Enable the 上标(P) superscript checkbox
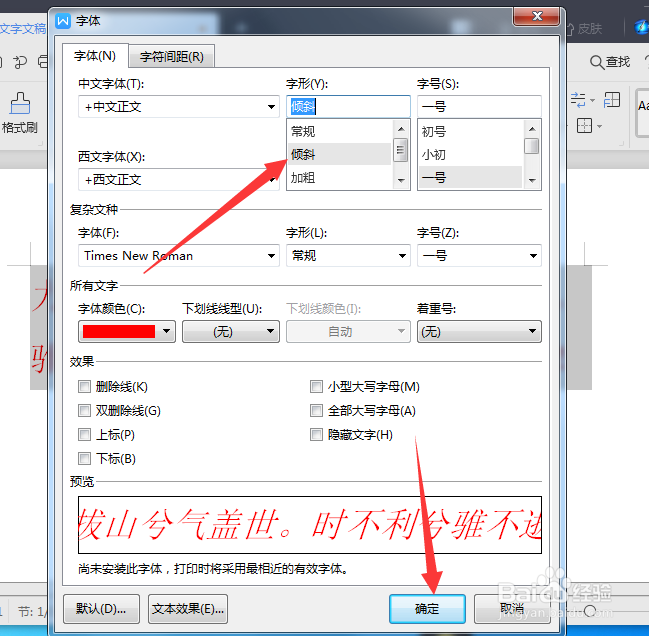This screenshot has width=649, height=636. pos(84,435)
